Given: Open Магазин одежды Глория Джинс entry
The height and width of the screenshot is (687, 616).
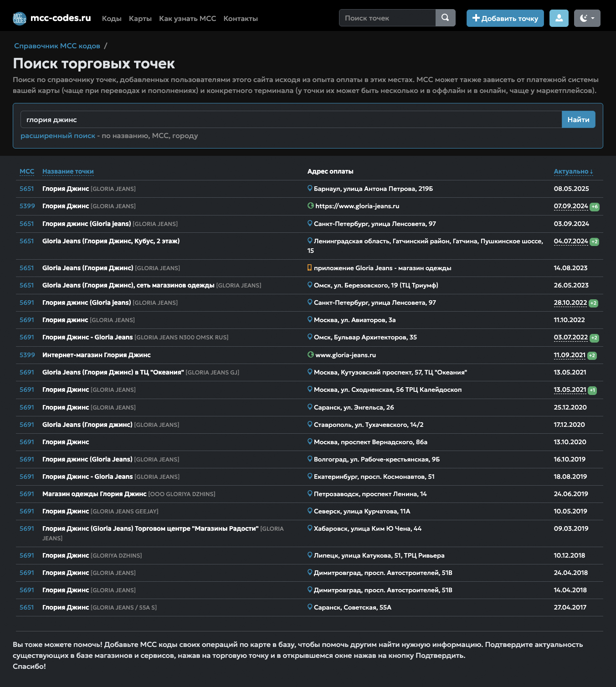Looking at the screenshot, I should pos(129,494).
